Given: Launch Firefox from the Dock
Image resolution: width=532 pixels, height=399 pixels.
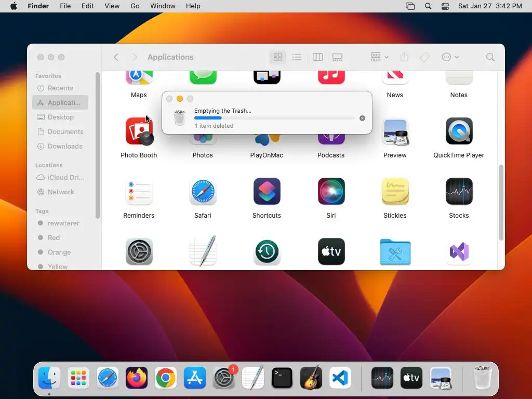Looking at the screenshot, I should click(137, 378).
